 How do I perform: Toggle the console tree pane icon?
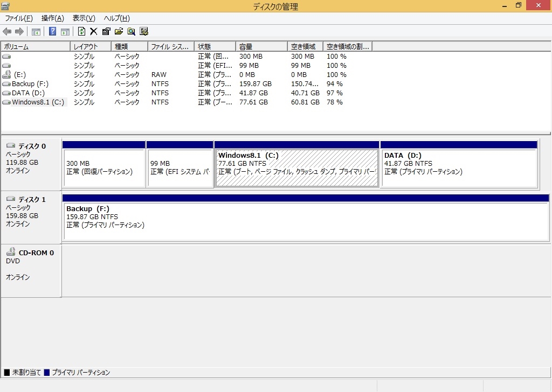click(x=36, y=32)
